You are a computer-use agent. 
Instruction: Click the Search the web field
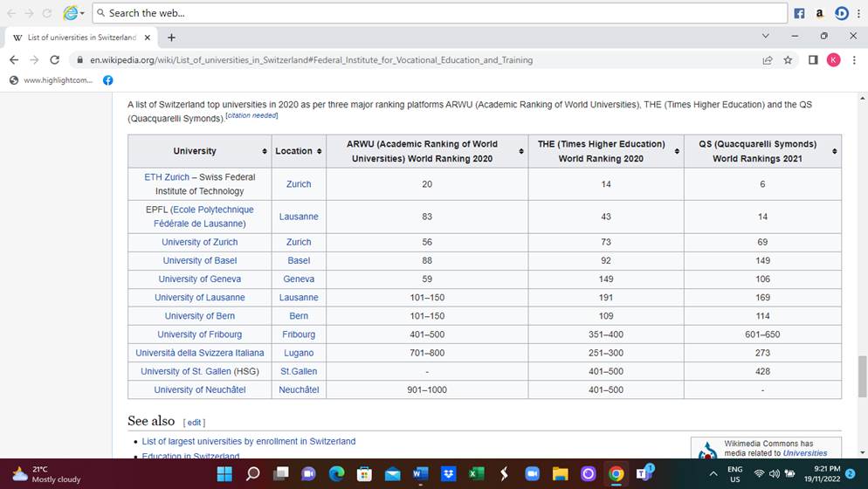440,13
